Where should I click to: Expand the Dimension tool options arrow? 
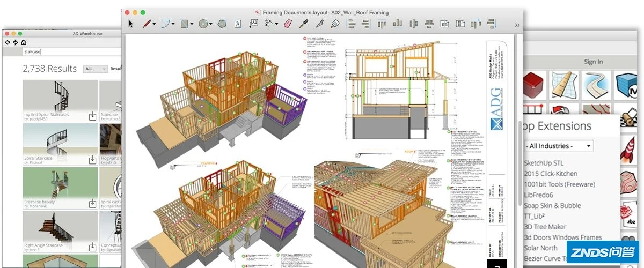[x=277, y=24]
